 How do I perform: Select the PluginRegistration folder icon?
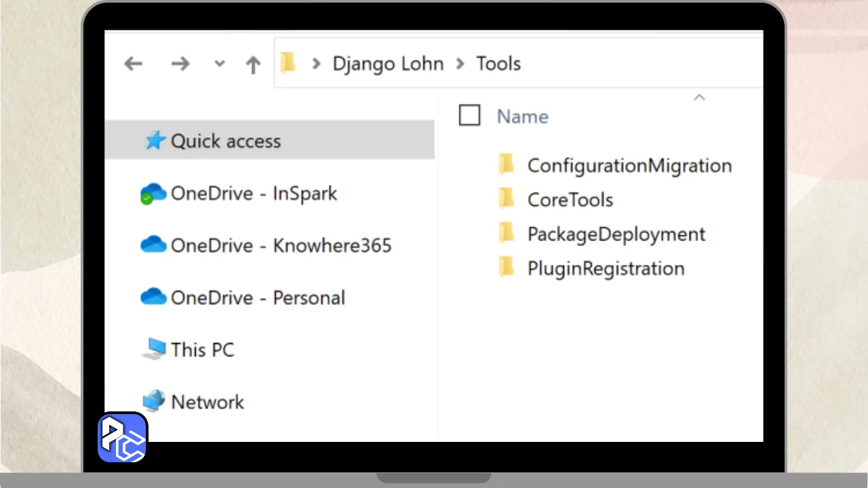pos(506,268)
